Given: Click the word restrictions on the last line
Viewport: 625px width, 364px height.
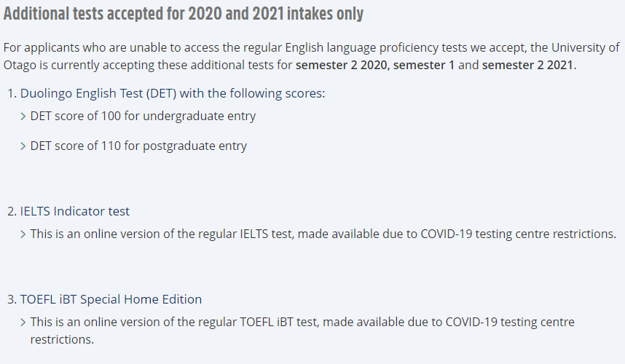Looking at the screenshot, I should pyautogui.click(x=62, y=339).
